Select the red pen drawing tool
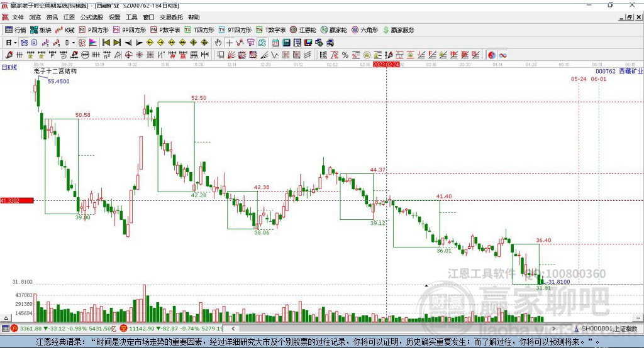Viewport: 644px width, 348px height. click(x=9, y=55)
